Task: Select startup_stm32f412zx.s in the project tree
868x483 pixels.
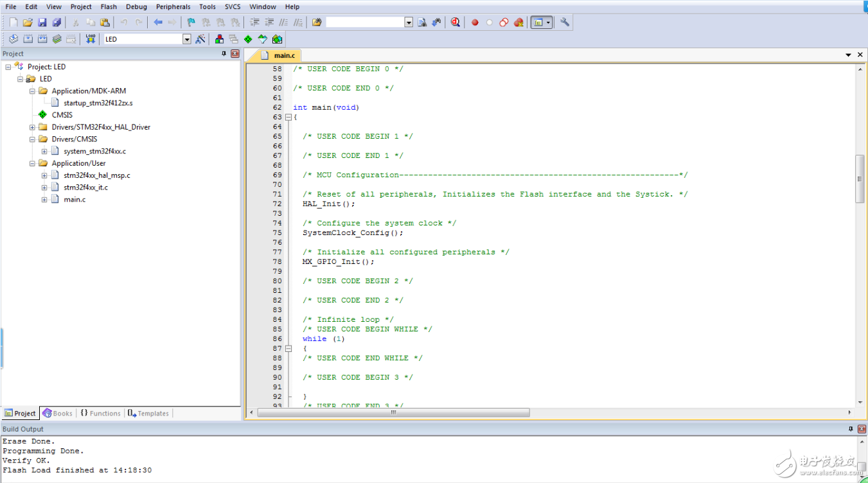Action: (98, 103)
